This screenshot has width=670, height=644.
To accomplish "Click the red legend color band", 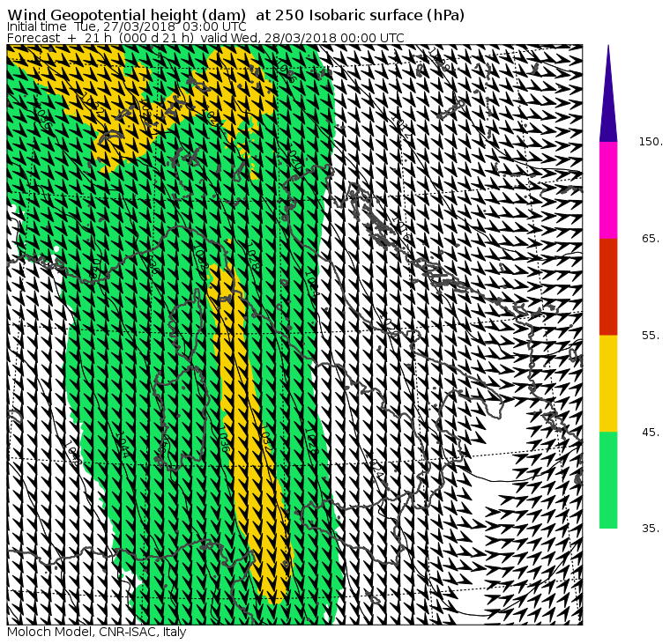I will (x=608, y=287).
